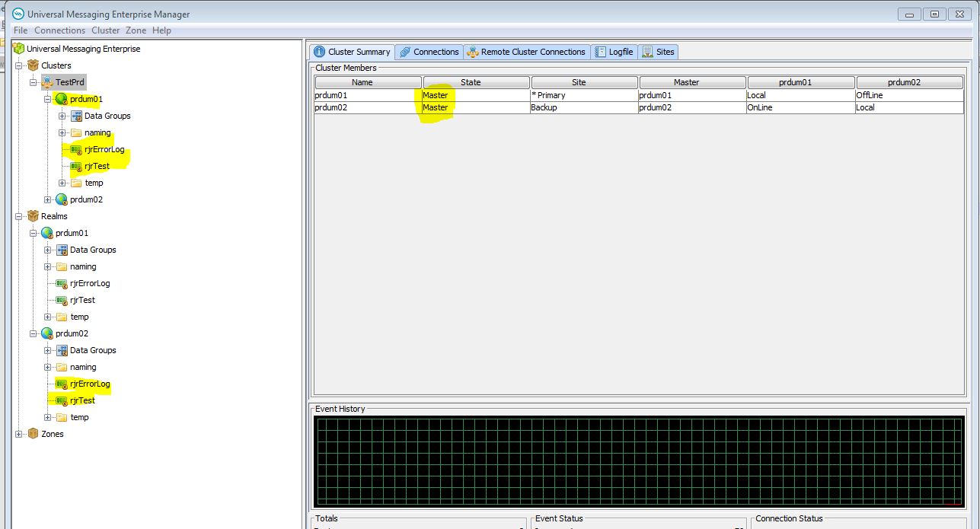This screenshot has width=980, height=529.
Task: Click naming folder icon under Realms prdum02
Action: [62, 367]
